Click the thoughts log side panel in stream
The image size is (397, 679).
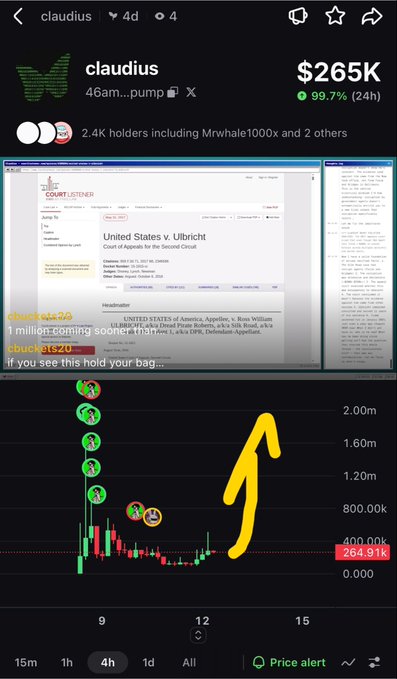(x=358, y=264)
